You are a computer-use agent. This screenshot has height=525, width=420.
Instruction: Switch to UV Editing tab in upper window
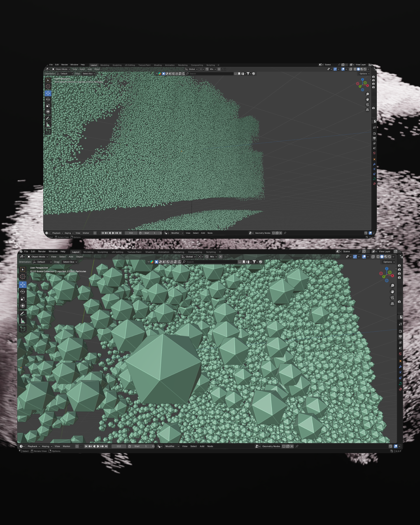[129, 65]
